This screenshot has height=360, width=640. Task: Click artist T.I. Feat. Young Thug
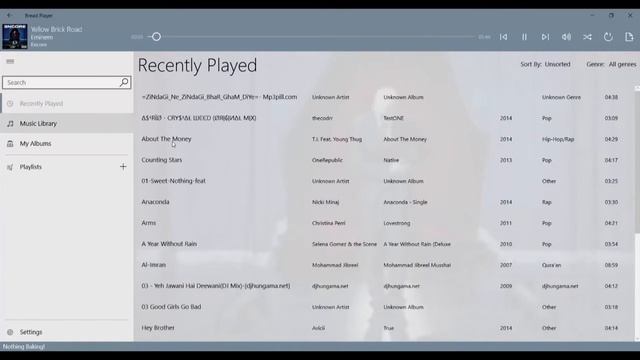(x=337, y=139)
